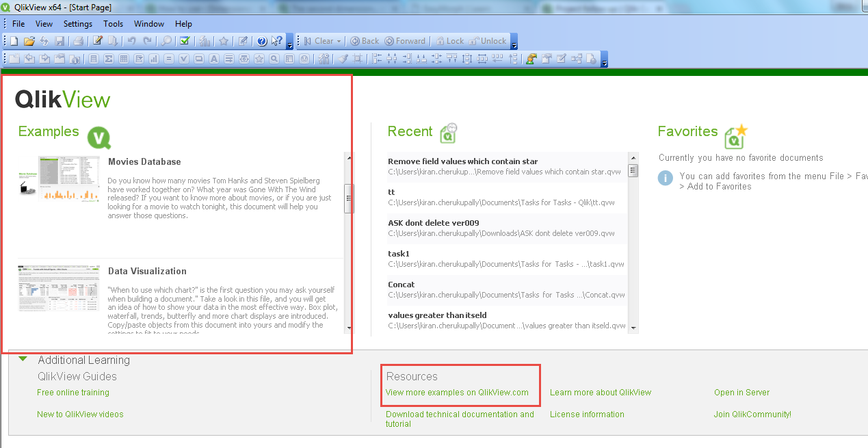Click the Unlock selections button
Viewport: 868px width, 448px height.
click(x=488, y=41)
